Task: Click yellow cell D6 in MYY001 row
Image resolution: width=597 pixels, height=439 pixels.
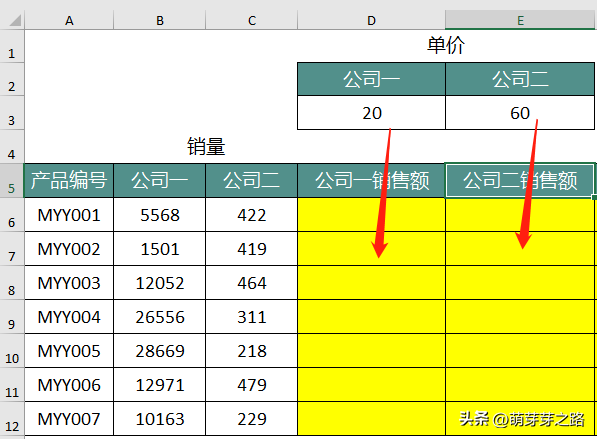Action: tap(371, 215)
